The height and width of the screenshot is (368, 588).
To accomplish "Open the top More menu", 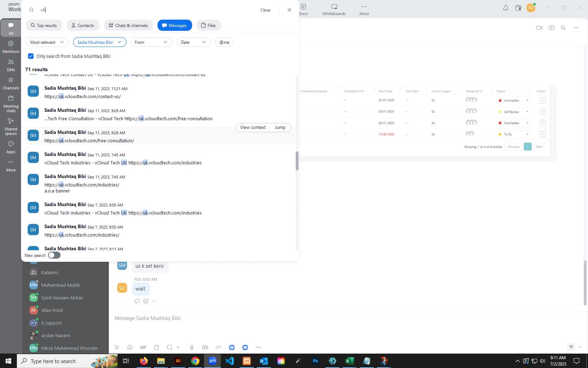I will pyautogui.click(x=364, y=9).
